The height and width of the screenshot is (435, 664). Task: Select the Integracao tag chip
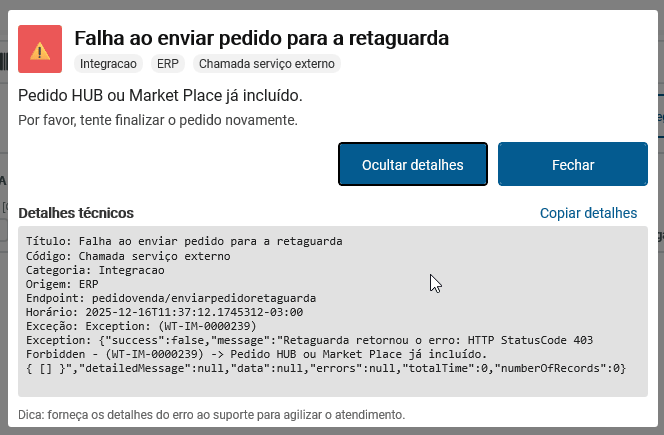[108, 64]
